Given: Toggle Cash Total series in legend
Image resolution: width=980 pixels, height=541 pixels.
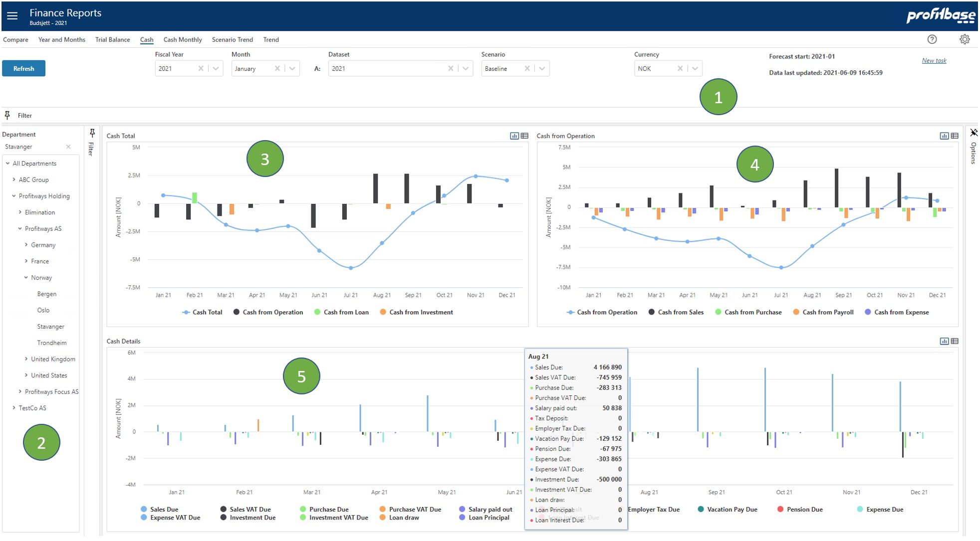Looking at the screenshot, I should (x=202, y=312).
